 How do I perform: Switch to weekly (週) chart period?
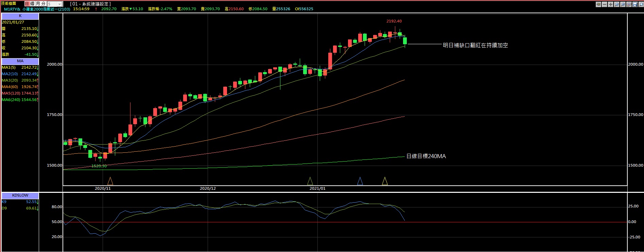(32, 4)
